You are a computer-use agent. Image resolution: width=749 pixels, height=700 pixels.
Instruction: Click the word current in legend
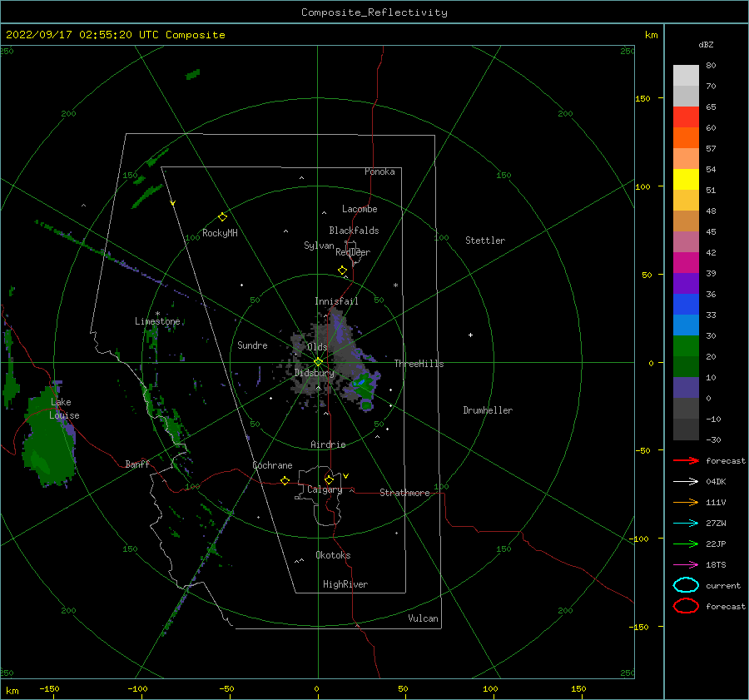click(x=723, y=585)
